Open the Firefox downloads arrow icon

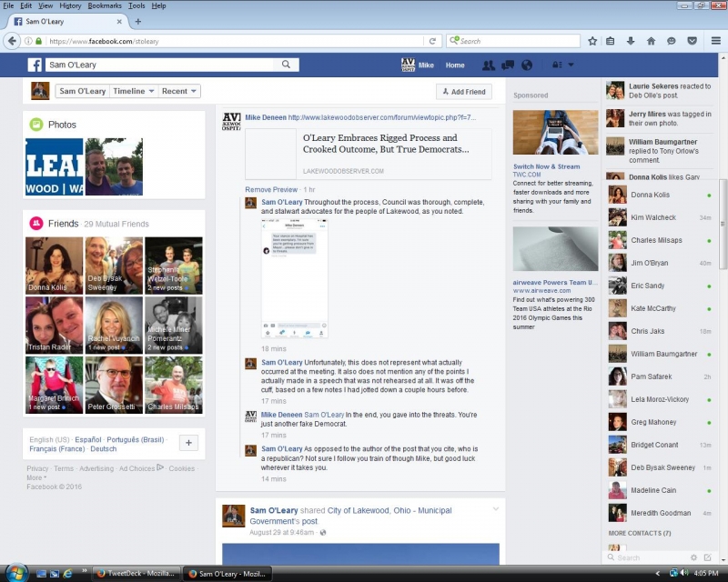coord(631,41)
